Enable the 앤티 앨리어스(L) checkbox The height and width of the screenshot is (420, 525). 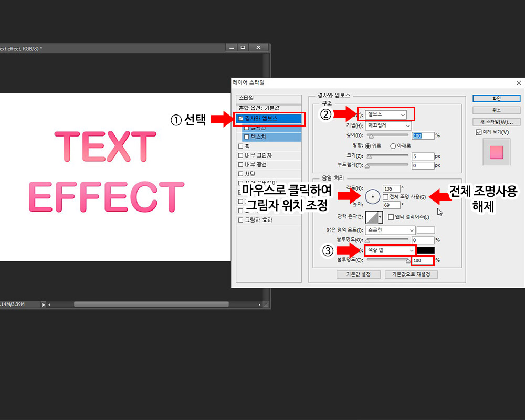(x=391, y=217)
